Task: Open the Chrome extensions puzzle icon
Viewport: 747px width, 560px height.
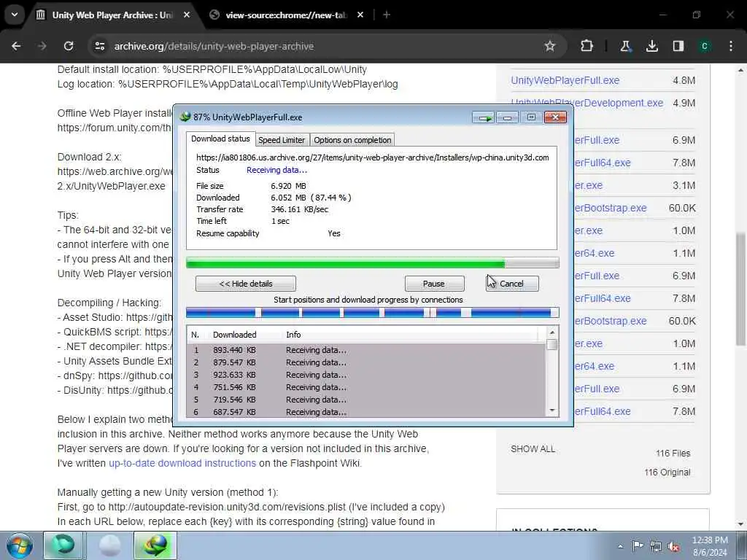Action: point(587,46)
